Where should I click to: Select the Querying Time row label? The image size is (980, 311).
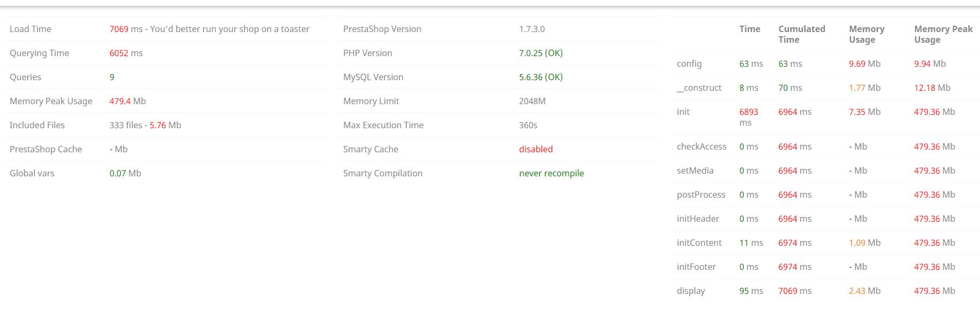click(x=40, y=53)
